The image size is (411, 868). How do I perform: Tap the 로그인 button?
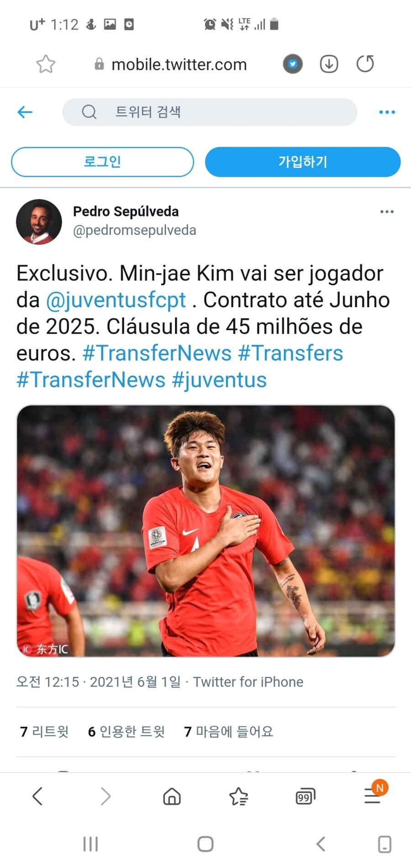pos(102,162)
